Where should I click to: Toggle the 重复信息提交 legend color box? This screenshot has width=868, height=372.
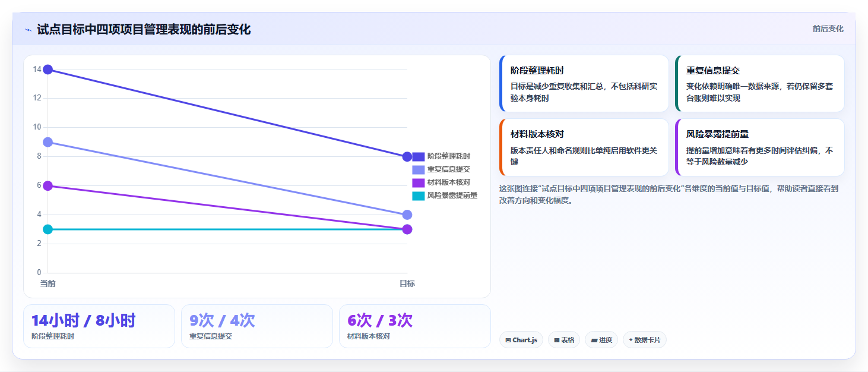tap(418, 169)
